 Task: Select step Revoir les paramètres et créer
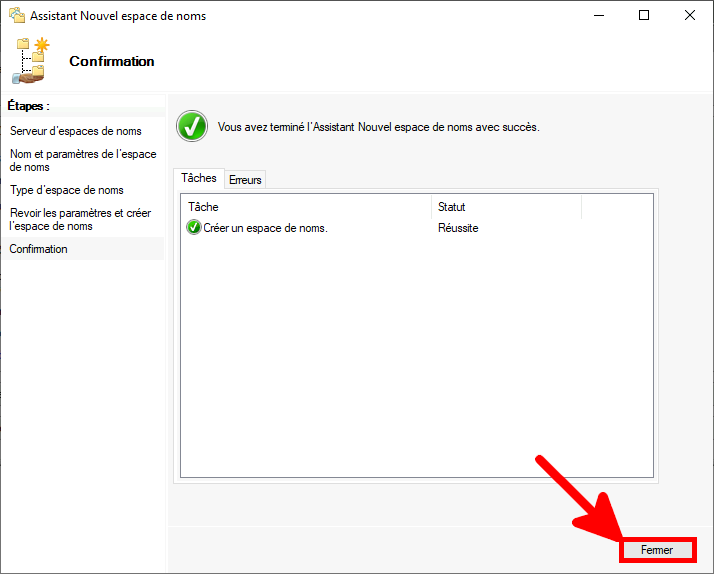[x=80, y=219]
